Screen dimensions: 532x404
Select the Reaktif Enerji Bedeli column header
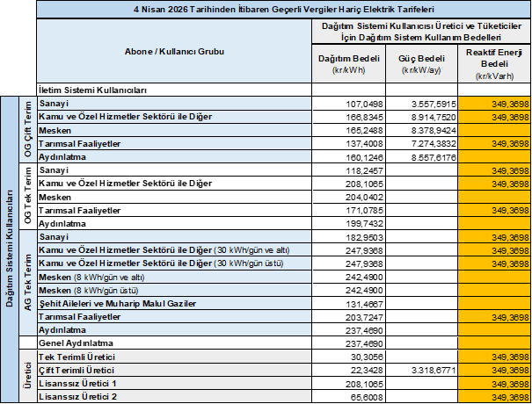pyautogui.click(x=494, y=63)
